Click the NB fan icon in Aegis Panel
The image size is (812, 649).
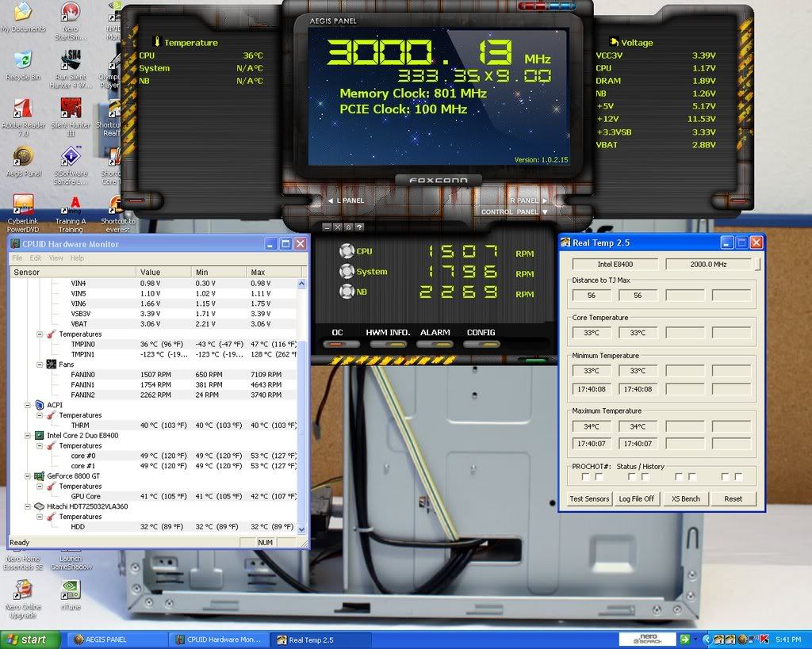[347, 292]
